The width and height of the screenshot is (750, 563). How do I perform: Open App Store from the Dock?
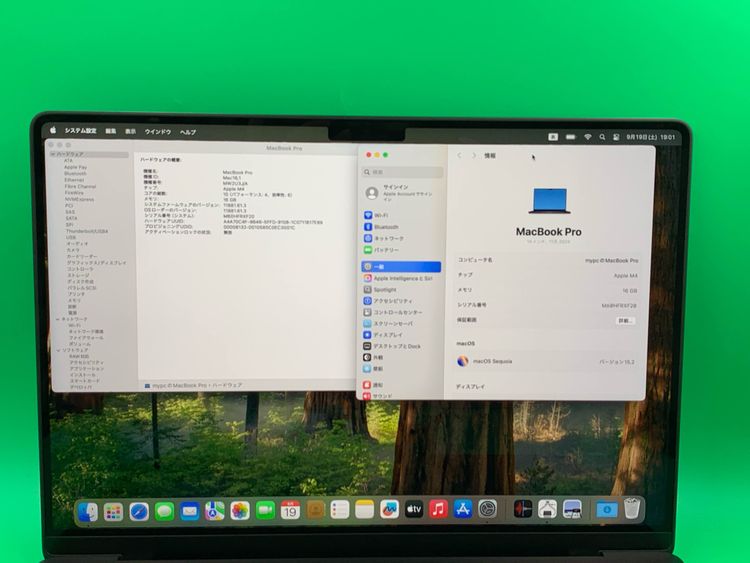[x=463, y=509]
